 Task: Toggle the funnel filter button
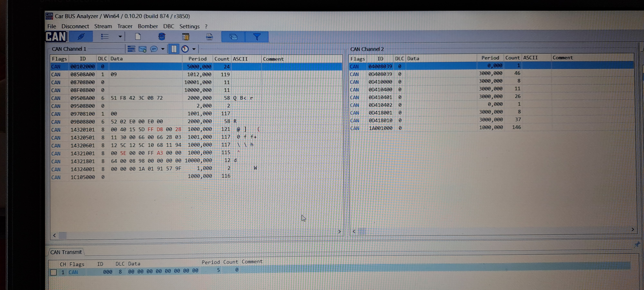[257, 37]
